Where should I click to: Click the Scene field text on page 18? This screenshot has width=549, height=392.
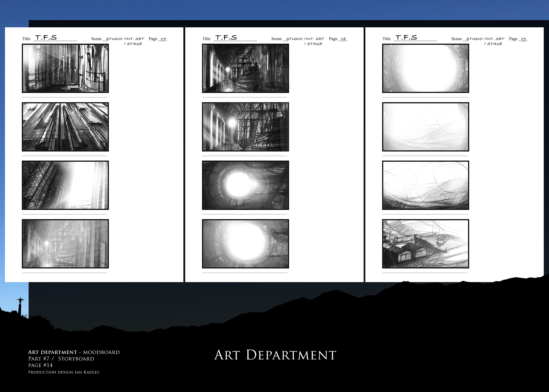tap(305, 39)
